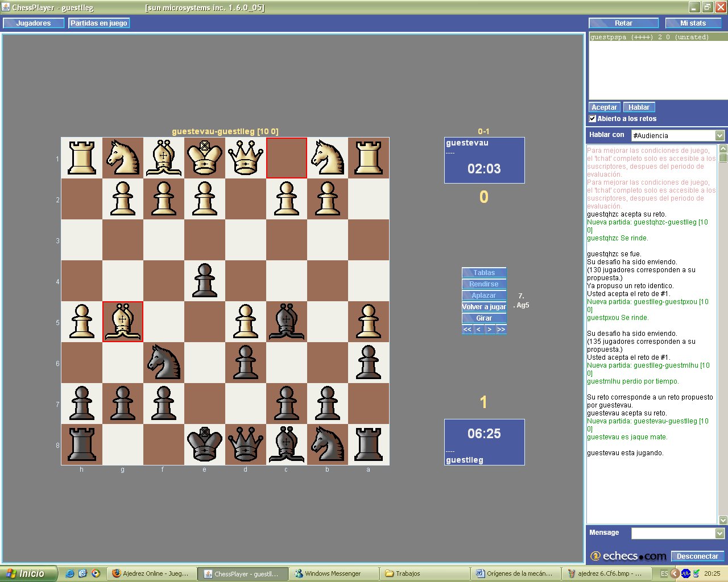
Task: Jump to first move with << button
Action: click(468, 330)
